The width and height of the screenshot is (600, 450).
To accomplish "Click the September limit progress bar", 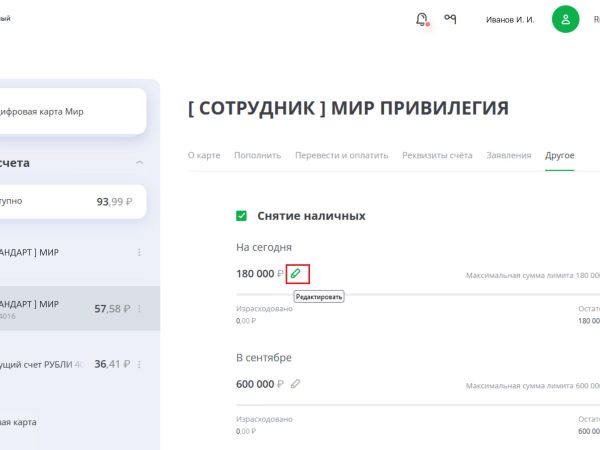I will click(418, 404).
